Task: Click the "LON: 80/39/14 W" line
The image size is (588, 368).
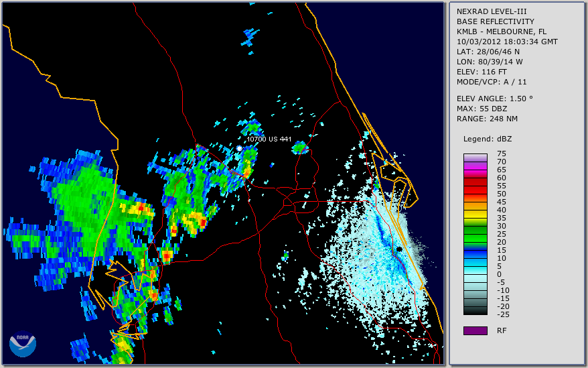Action: coord(490,62)
